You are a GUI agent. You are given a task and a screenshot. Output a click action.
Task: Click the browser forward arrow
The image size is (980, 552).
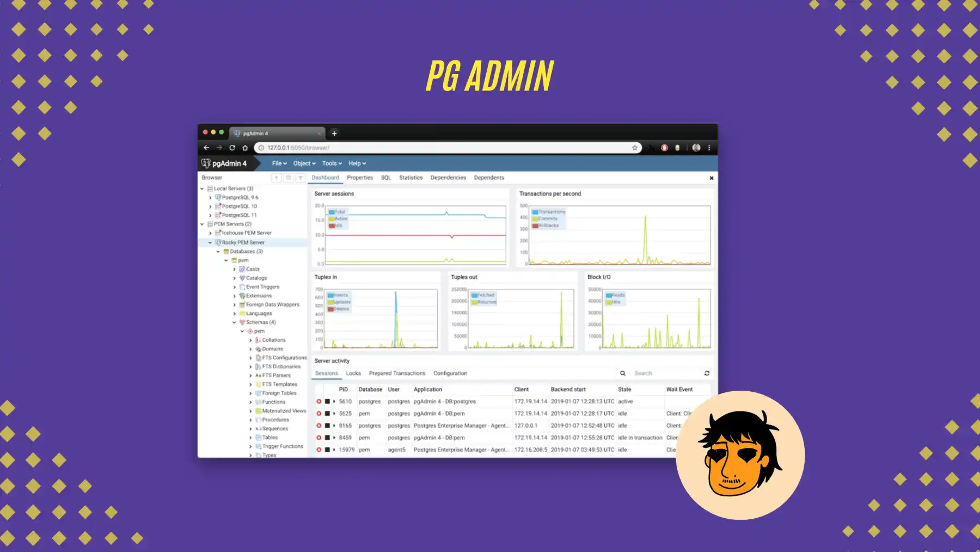pos(219,148)
